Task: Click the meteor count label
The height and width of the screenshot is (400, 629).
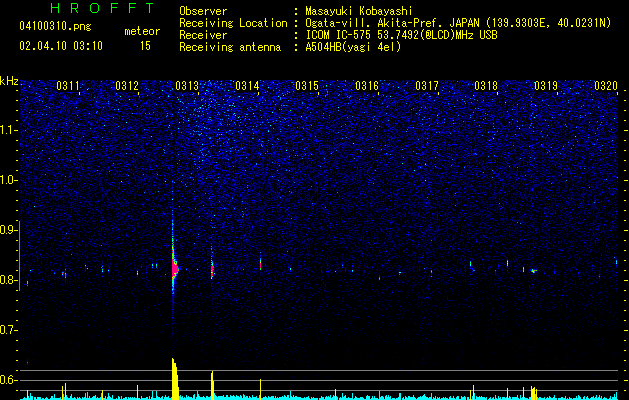Action: coord(142,31)
